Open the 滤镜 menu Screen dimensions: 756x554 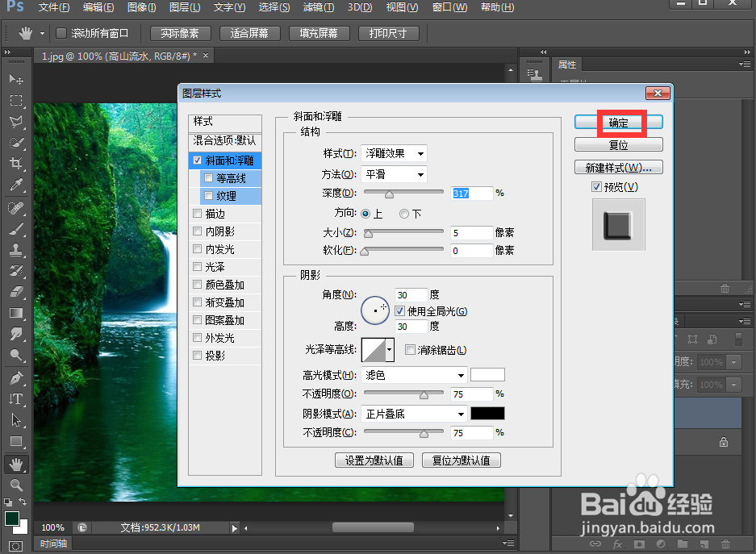[319, 7]
